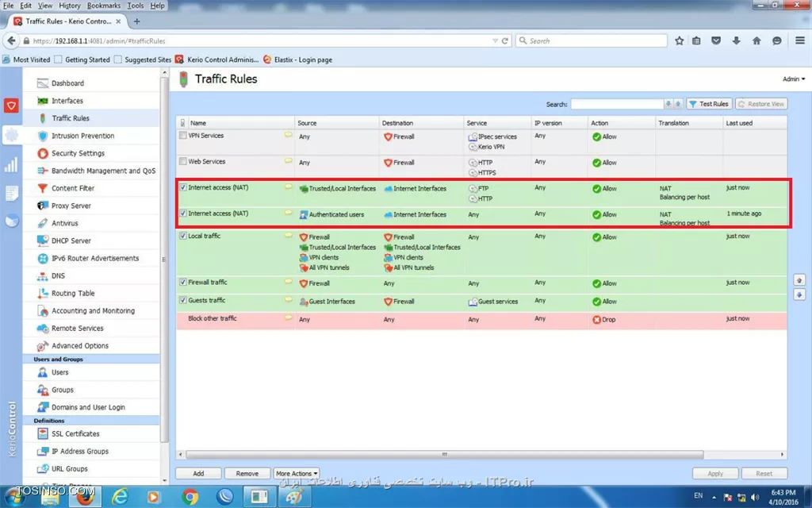Open a new tab with plus button
Image resolution: width=812 pixels, height=508 pixels.
pos(136,21)
